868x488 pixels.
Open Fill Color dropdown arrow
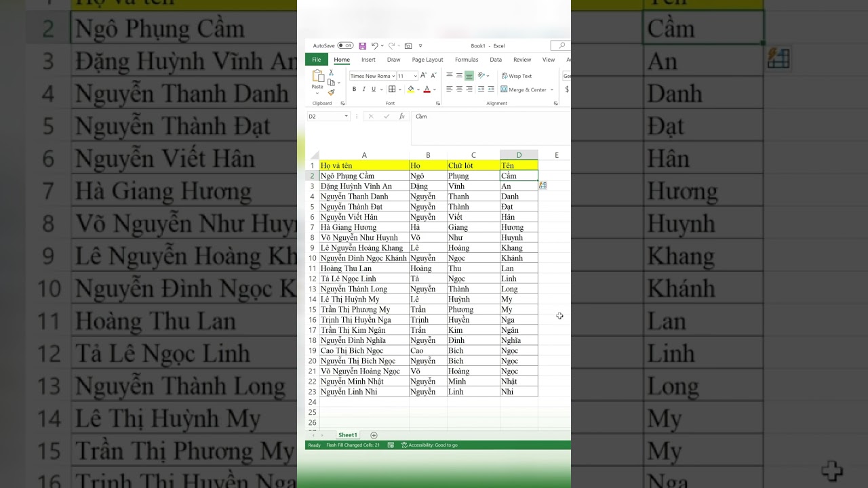418,89
